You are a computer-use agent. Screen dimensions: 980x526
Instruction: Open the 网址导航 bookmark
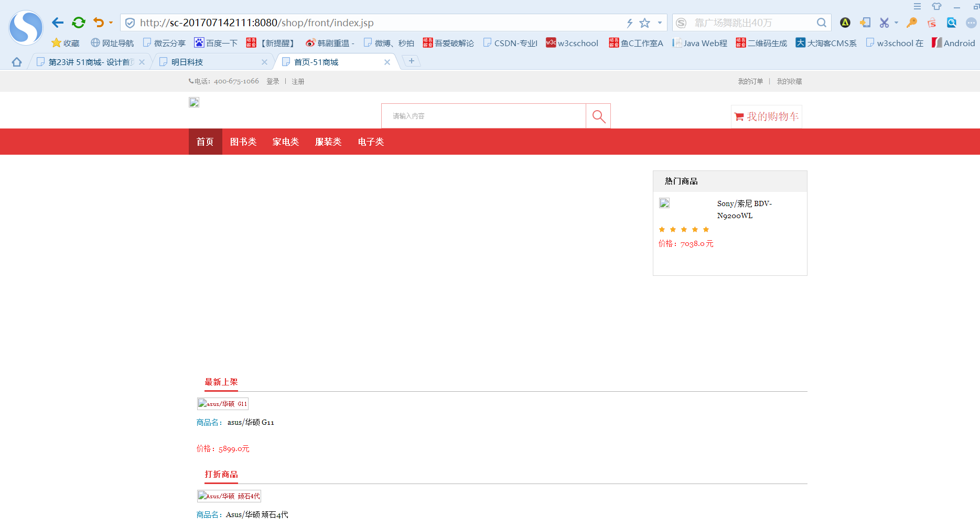click(x=112, y=43)
